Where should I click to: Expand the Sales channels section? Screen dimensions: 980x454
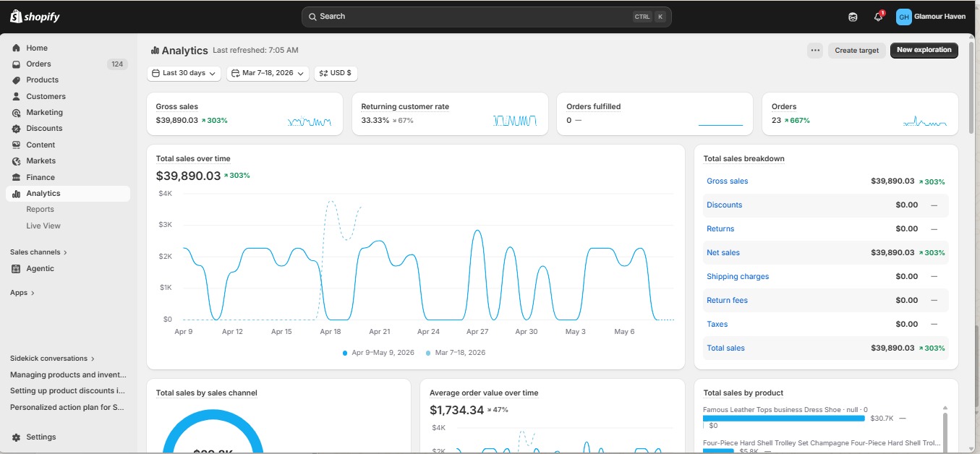click(x=38, y=252)
